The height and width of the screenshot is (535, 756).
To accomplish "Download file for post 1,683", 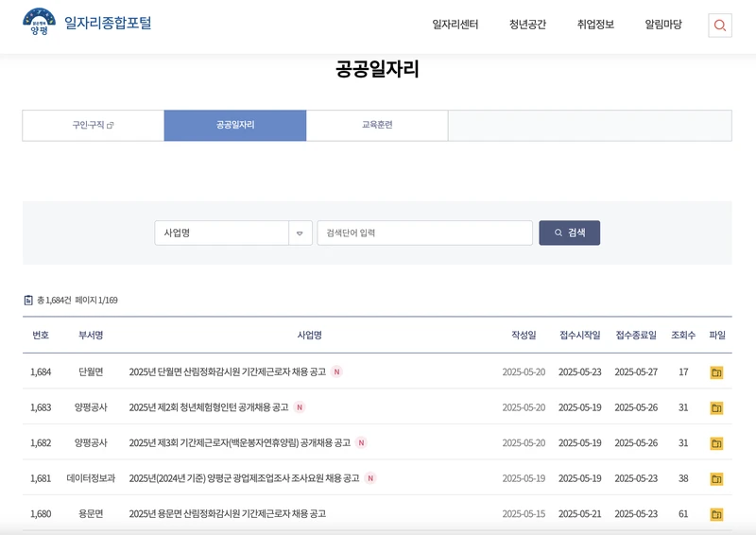I will (716, 408).
